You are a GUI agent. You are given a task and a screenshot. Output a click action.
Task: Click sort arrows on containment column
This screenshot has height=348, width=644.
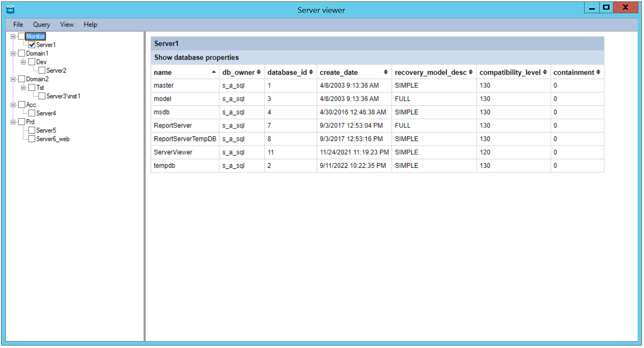598,72
